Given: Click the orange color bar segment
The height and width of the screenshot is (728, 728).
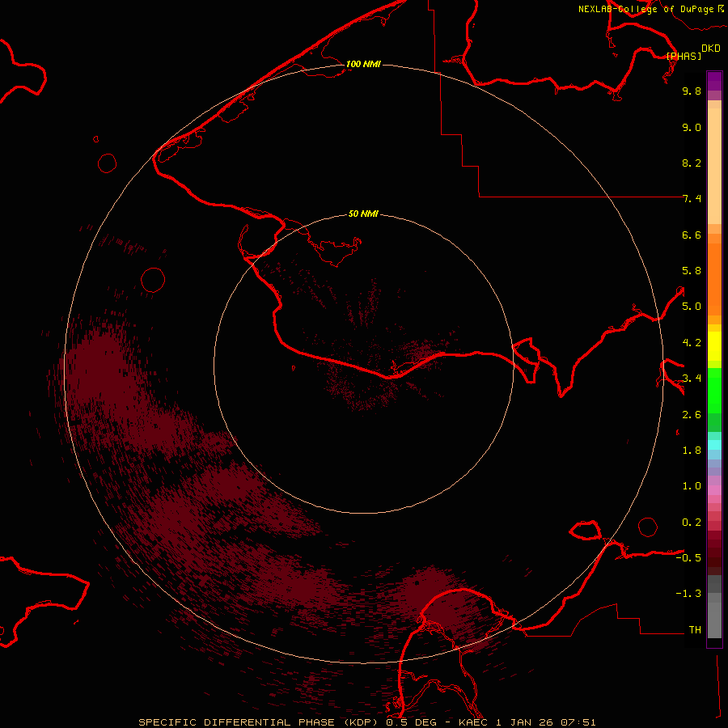Looking at the screenshot, I should (714, 279).
